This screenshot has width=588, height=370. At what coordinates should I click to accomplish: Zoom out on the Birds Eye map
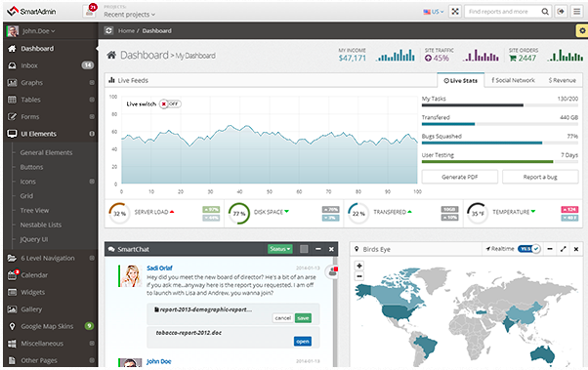pos(358,276)
